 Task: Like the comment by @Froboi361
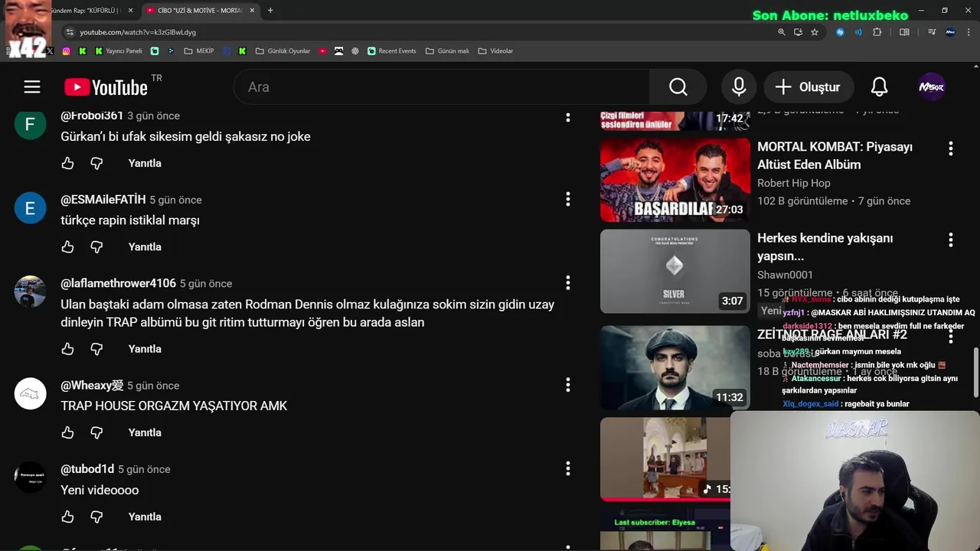[68, 163]
